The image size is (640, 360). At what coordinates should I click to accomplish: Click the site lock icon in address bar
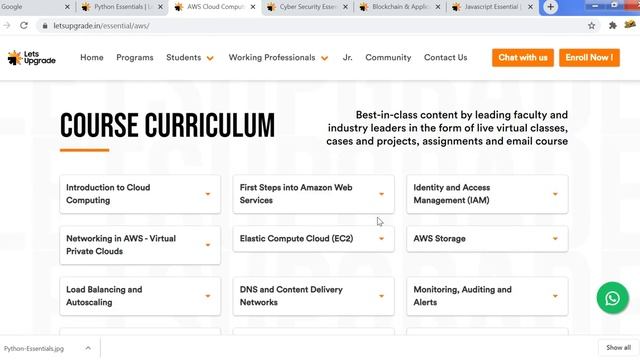[45, 26]
